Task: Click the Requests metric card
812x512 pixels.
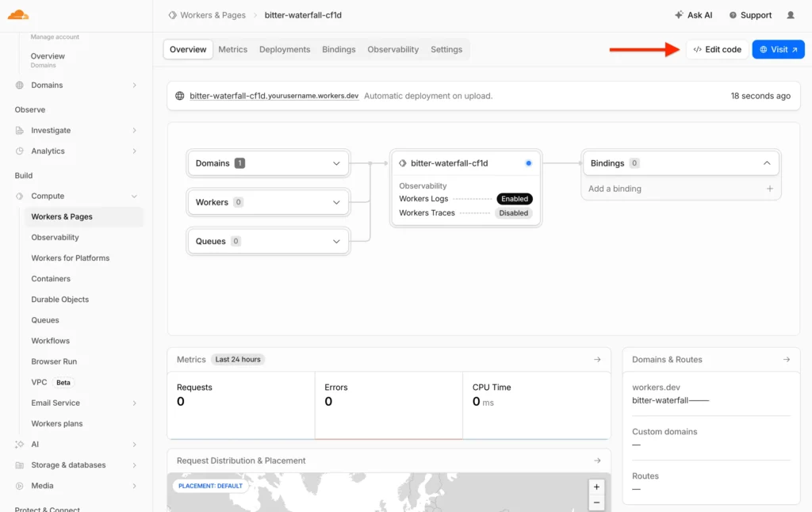Action: pyautogui.click(x=241, y=405)
